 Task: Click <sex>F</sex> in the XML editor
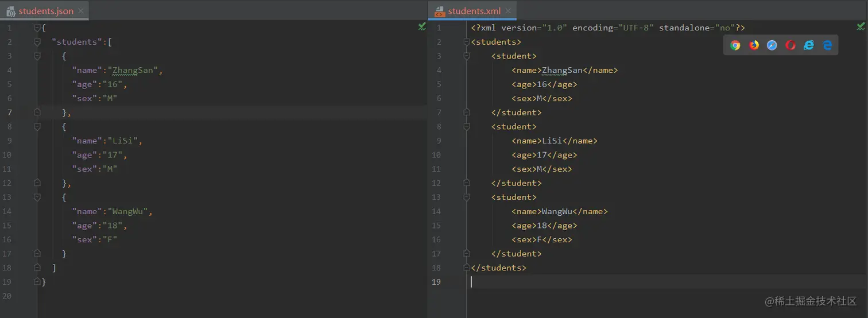(x=542, y=239)
